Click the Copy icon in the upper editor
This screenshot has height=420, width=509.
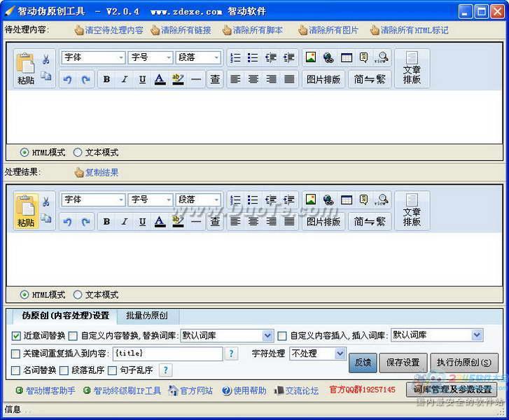tap(46, 76)
